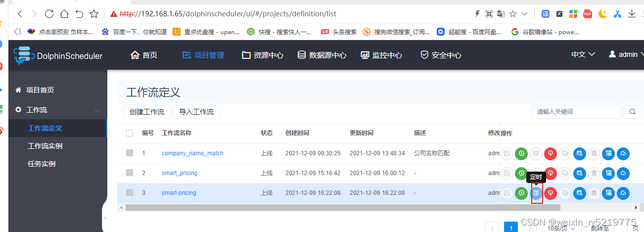Open timing icon for company_name_match workflow
Image resolution: width=644 pixels, height=232 pixels.
point(536,154)
